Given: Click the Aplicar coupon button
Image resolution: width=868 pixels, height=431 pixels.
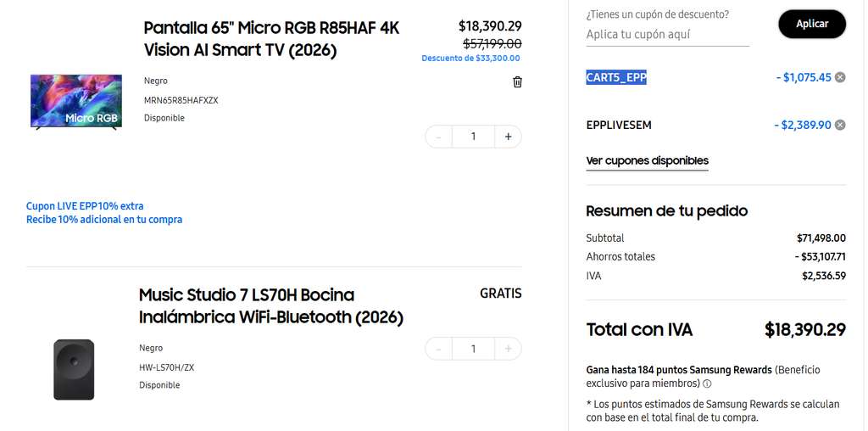Looking at the screenshot, I should pos(812,24).
